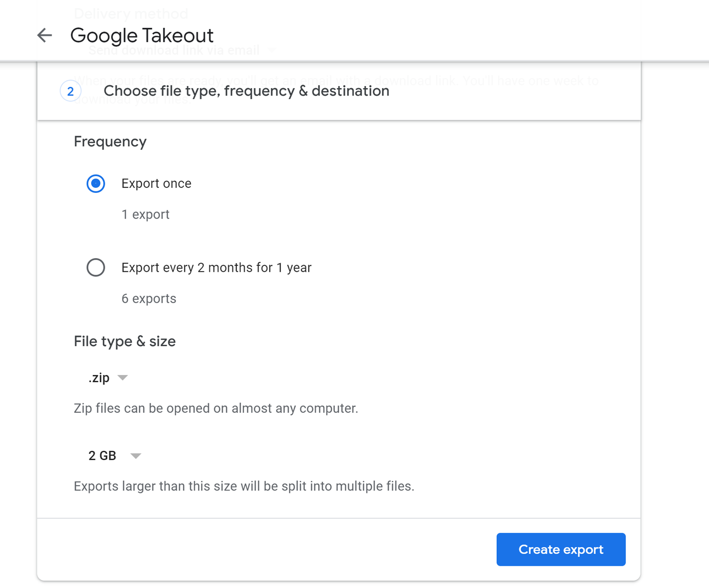Click 'Exports larger than this size' note
The image size is (709, 588).
click(x=244, y=486)
